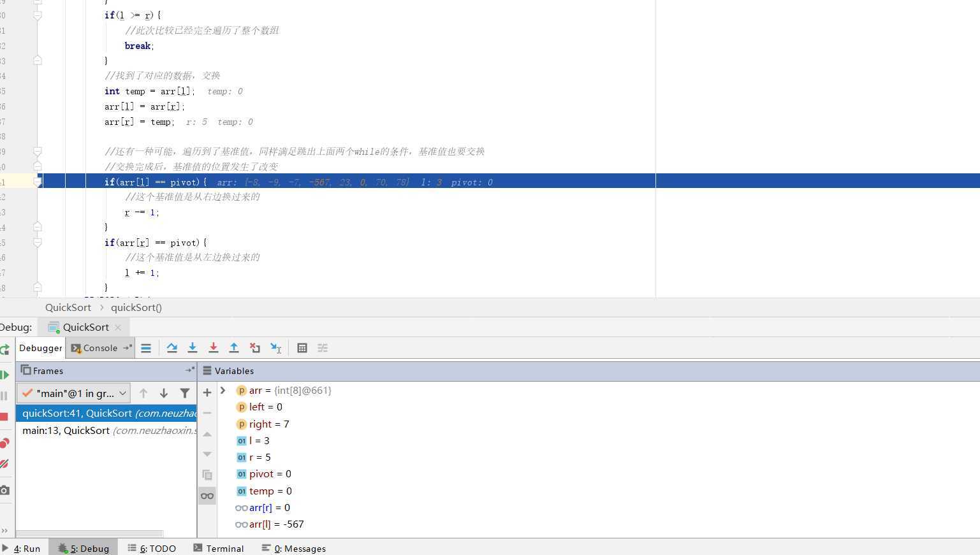Click Duplicate Watch copy icon
980x555 pixels.
pos(207,475)
